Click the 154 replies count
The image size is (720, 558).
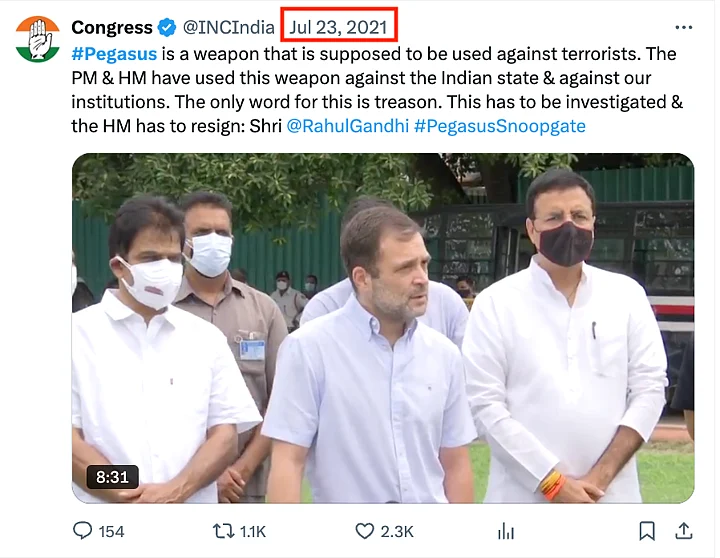tap(112, 531)
